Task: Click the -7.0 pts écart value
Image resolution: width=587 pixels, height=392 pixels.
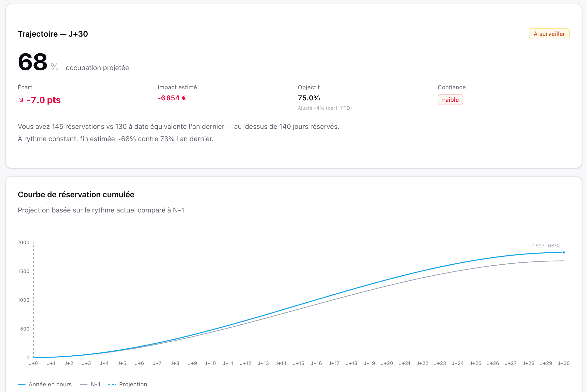Action: [x=44, y=100]
